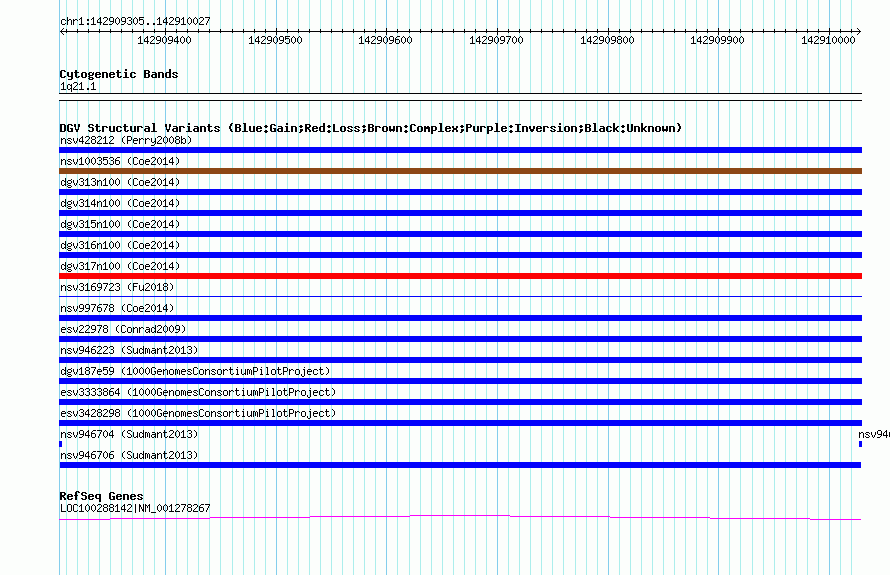Open nsv946706 (Sudmant2013) label

coord(129,455)
